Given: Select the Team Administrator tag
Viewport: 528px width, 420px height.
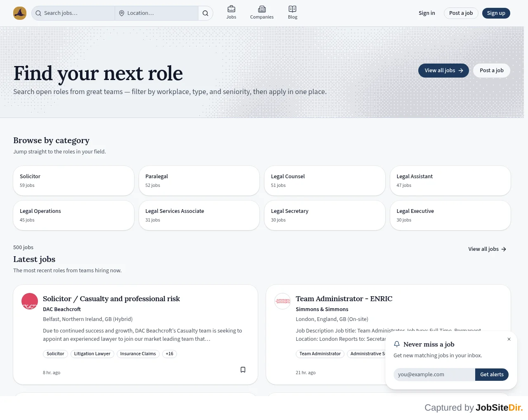Looking at the screenshot, I should point(320,354).
